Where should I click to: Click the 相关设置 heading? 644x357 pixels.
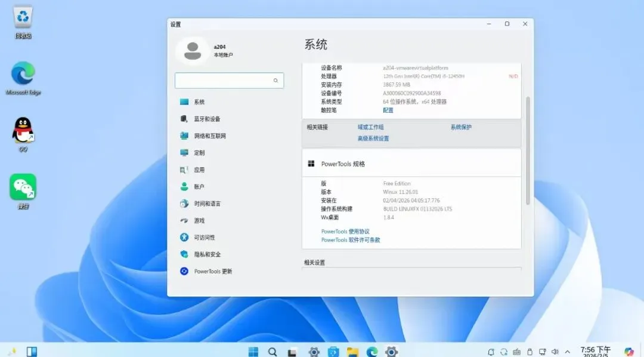(314, 263)
